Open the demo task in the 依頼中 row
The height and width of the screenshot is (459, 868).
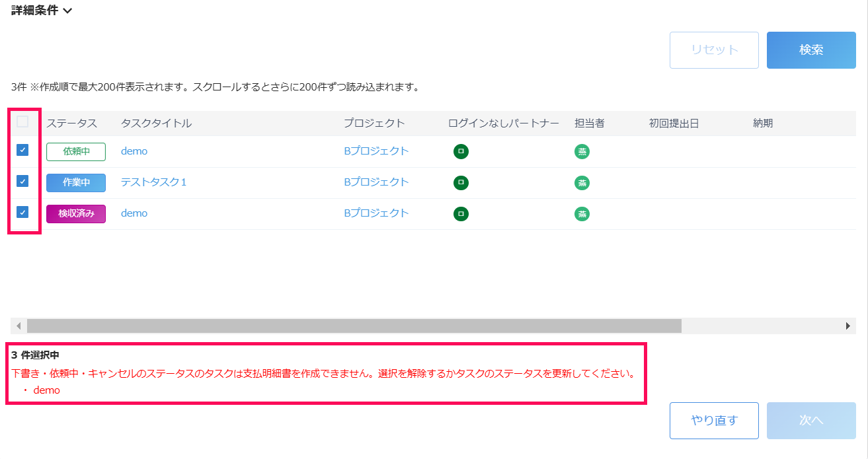pos(134,151)
